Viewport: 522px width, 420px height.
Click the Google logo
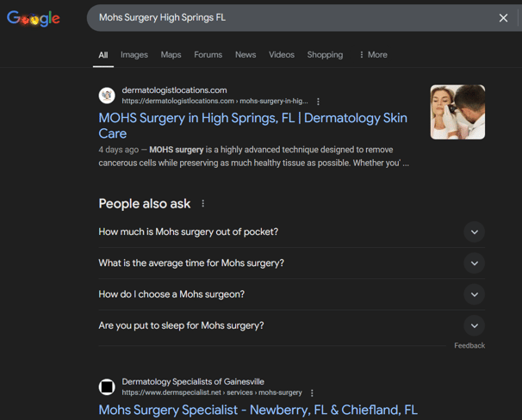34,18
